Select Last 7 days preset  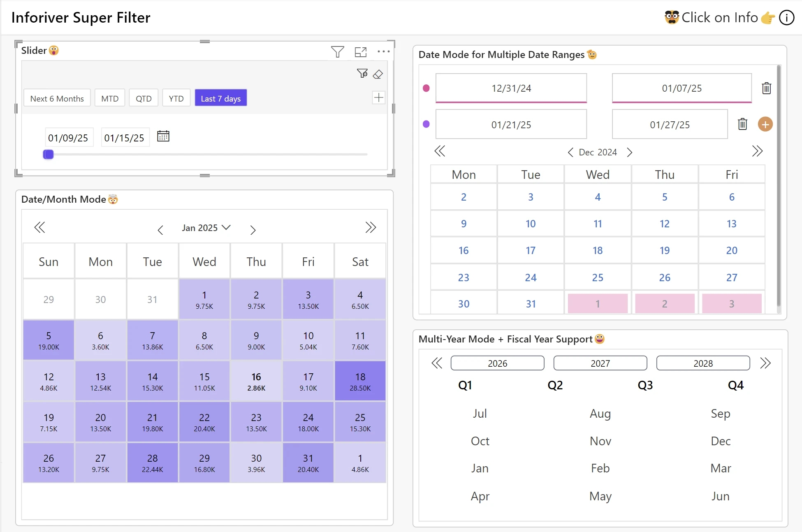tap(221, 98)
